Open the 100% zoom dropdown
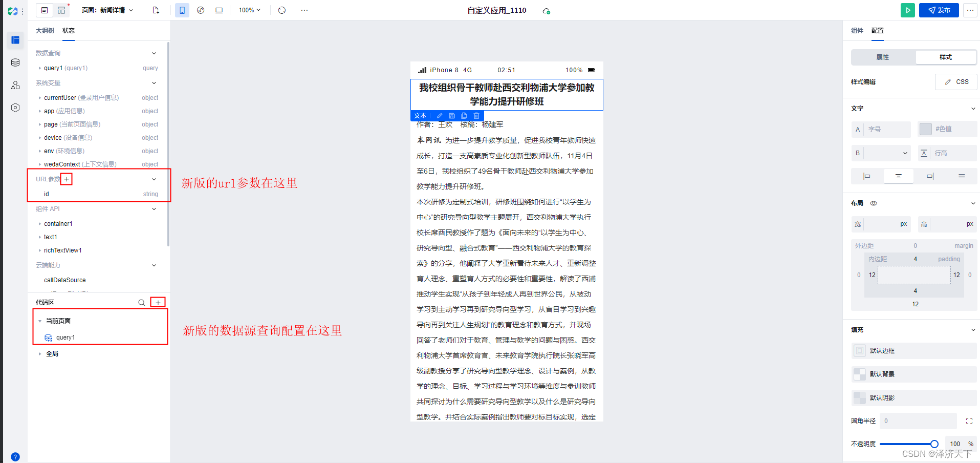The width and height of the screenshot is (980, 463). pos(250,10)
